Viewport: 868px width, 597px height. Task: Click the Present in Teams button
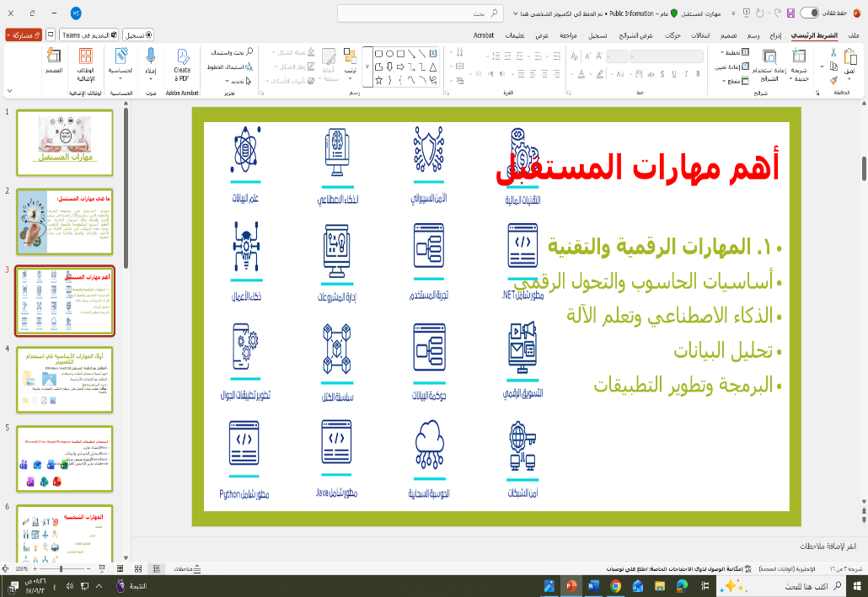coord(89,35)
